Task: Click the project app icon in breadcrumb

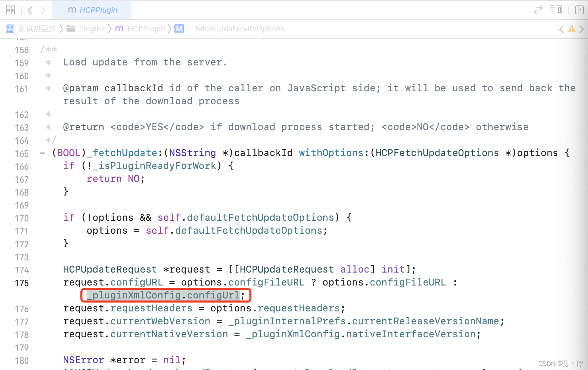Action: [10, 29]
